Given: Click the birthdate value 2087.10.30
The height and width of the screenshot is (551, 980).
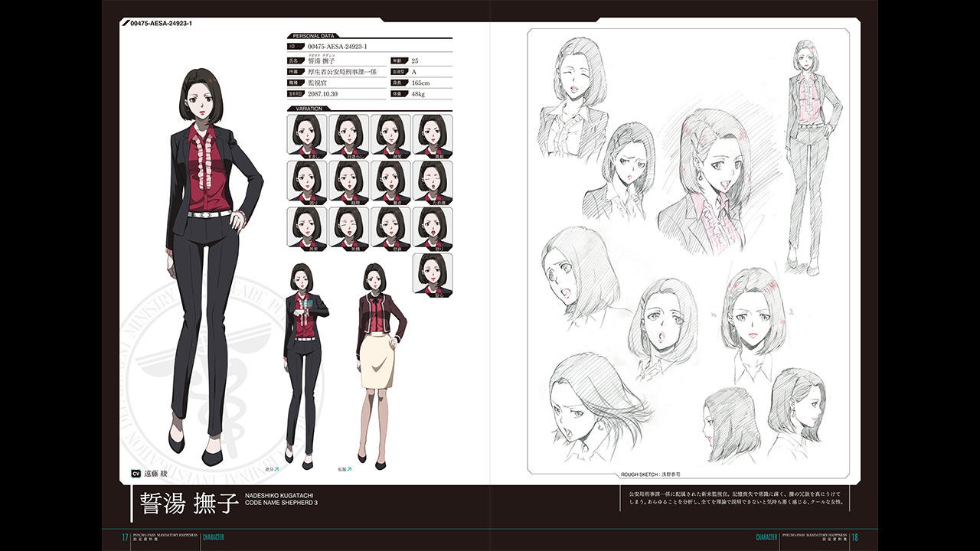Looking at the screenshot, I should (x=323, y=93).
